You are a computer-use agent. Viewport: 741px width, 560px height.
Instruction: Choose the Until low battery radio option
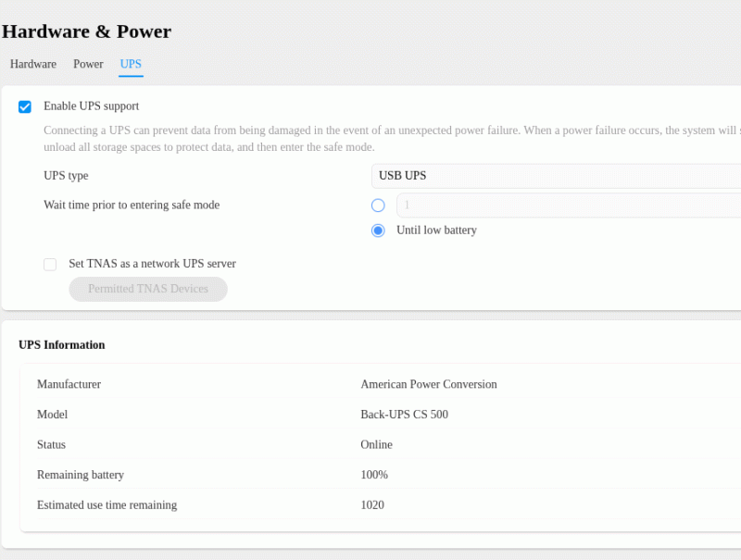point(378,230)
